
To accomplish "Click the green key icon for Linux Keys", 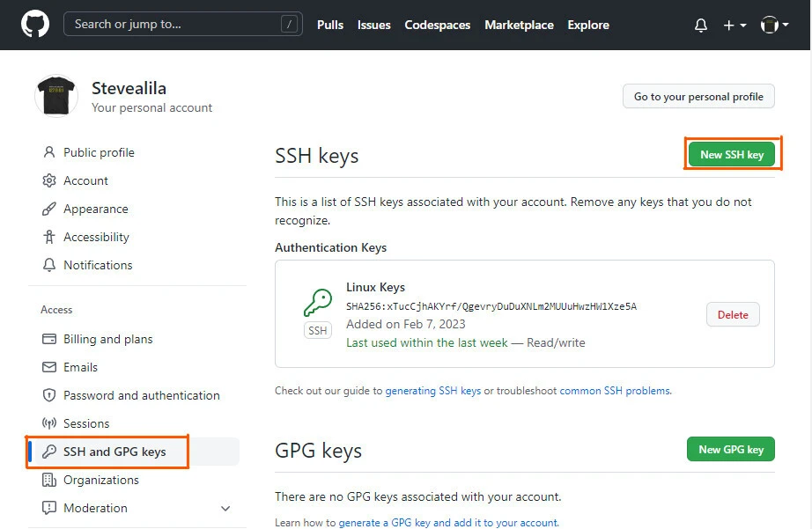I will click(x=317, y=304).
